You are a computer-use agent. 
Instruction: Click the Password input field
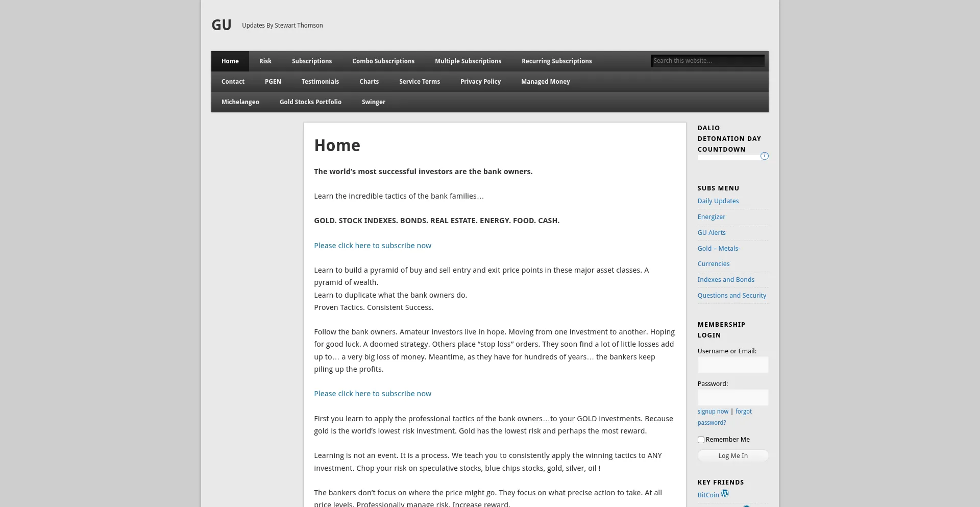[732, 397]
